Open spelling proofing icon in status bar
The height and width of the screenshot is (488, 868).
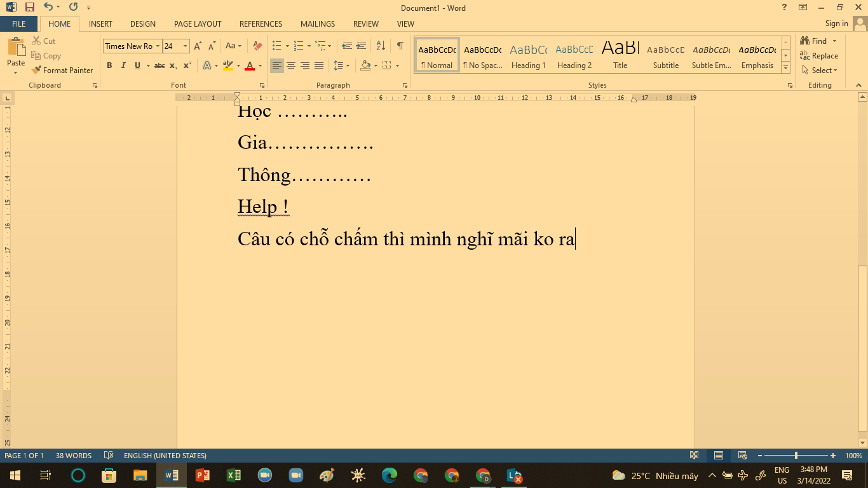point(108,456)
